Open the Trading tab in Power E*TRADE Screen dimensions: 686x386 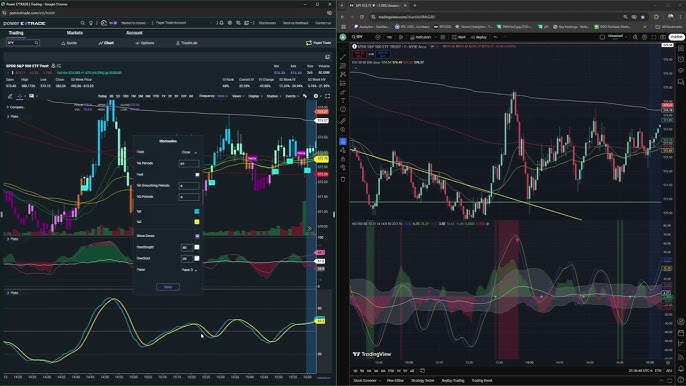[x=16, y=33]
